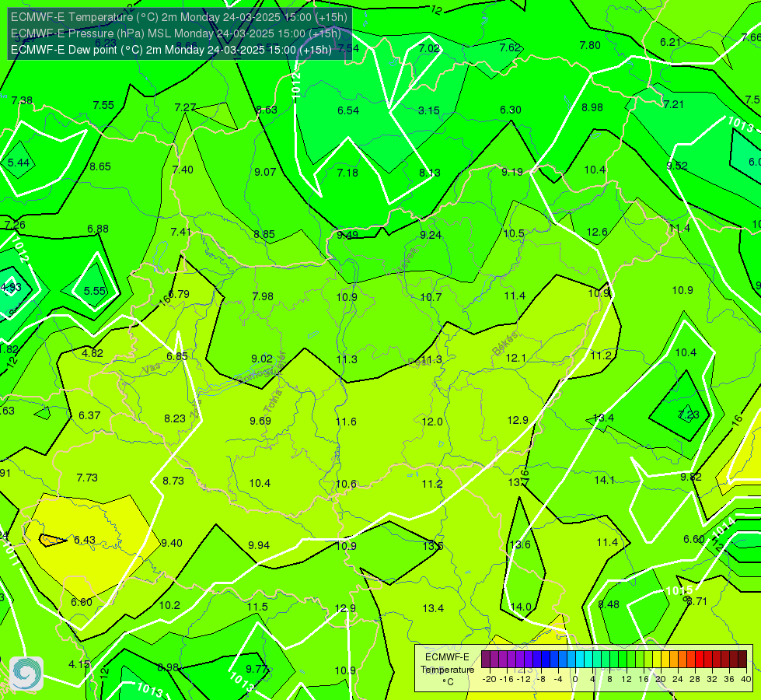Click the 5.55 dew point value
The width and height of the screenshot is (761, 700).
95,291
